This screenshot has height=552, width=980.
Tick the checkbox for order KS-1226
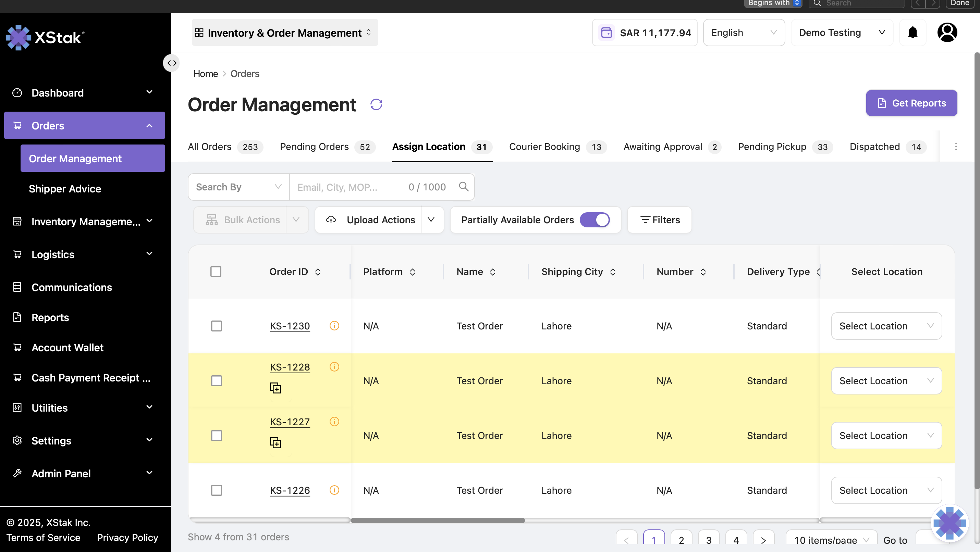pos(217,490)
